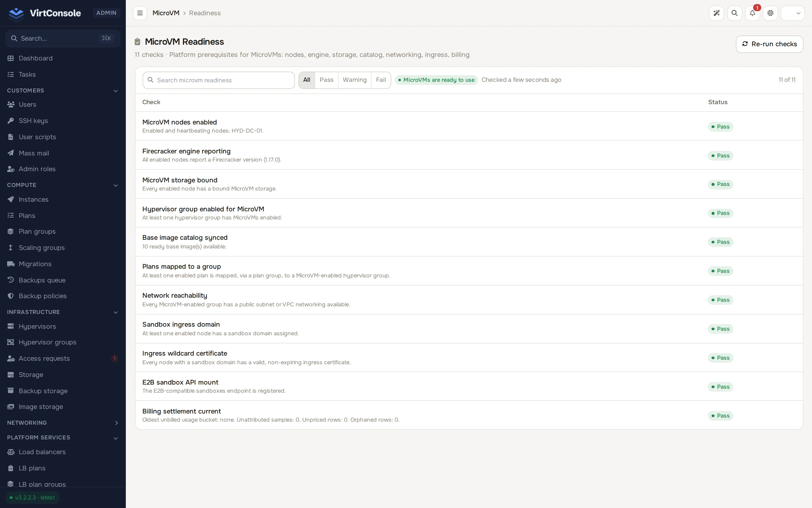This screenshot has width=812, height=508.
Task: Open the settings gear icon
Action: coord(770,13)
